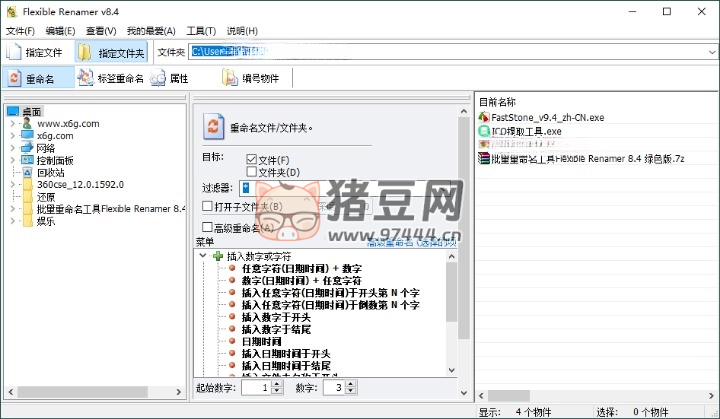Viewport: 720px width, 419px height.
Task: Click the FastStone exe file icon
Action: pos(484,117)
